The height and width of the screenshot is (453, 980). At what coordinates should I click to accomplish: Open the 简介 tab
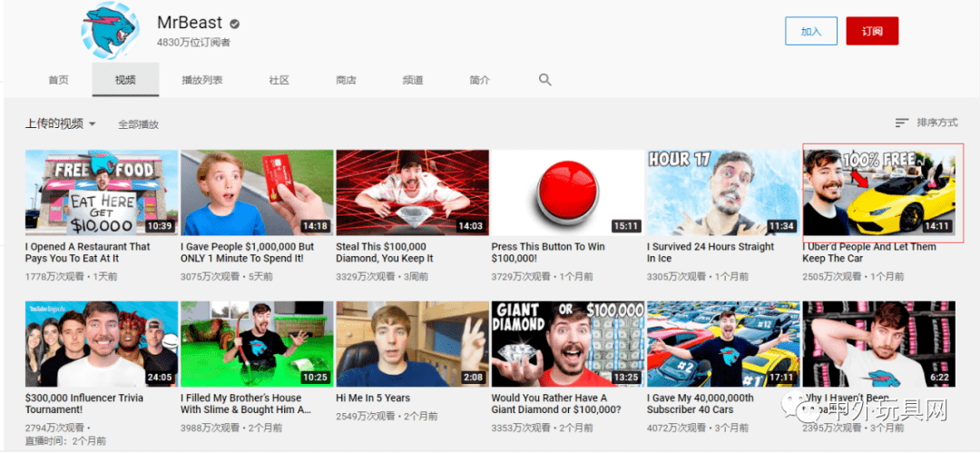479,80
